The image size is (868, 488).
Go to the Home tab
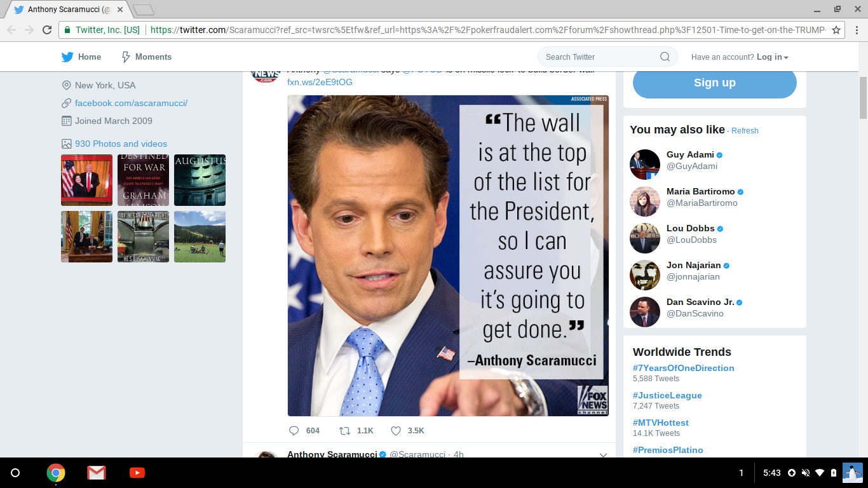pyautogui.click(x=81, y=57)
